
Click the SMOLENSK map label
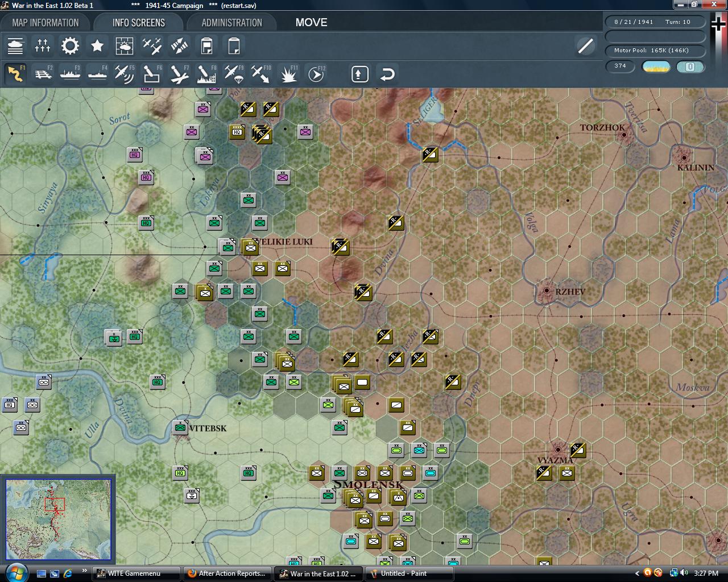coord(369,484)
